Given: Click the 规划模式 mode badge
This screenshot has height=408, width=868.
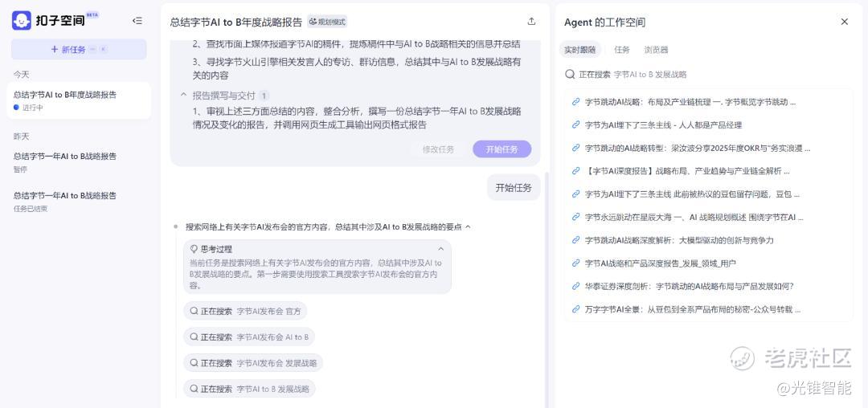Looking at the screenshot, I should tap(327, 22).
